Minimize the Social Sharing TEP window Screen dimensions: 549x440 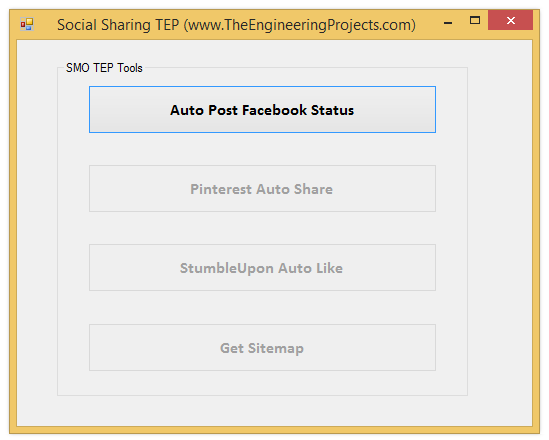(x=448, y=22)
